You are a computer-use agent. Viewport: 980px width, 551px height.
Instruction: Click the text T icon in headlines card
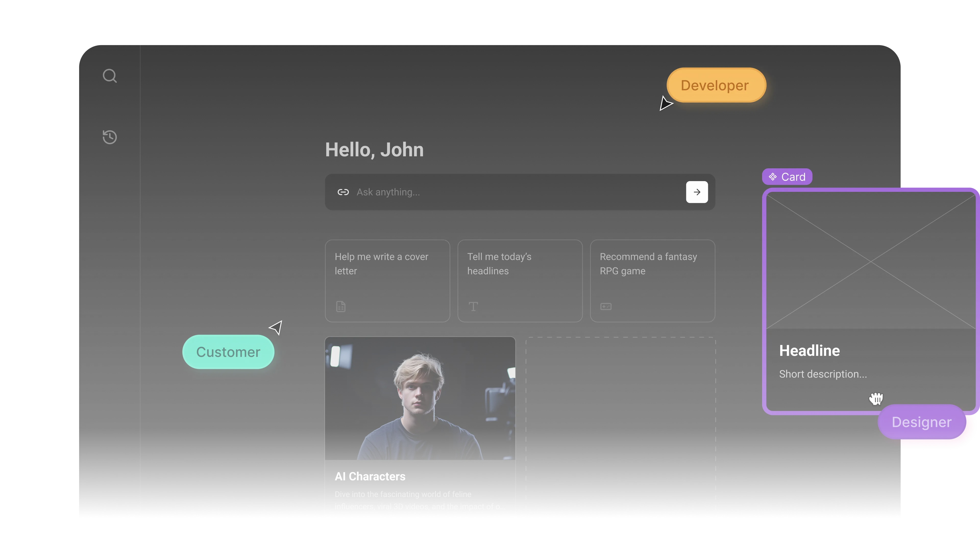pos(473,306)
